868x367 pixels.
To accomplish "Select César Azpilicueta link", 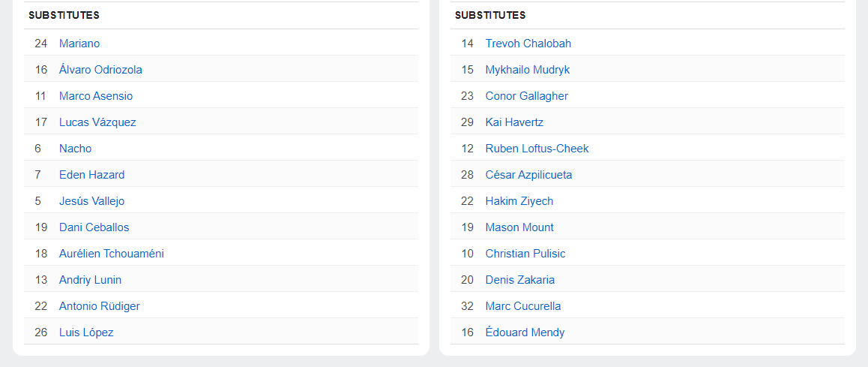I will (x=528, y=175).
